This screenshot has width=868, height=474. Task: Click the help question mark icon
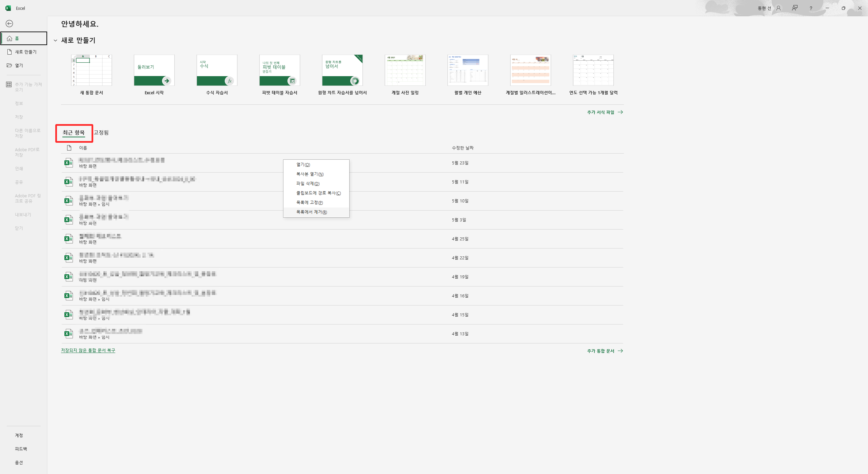811,8
